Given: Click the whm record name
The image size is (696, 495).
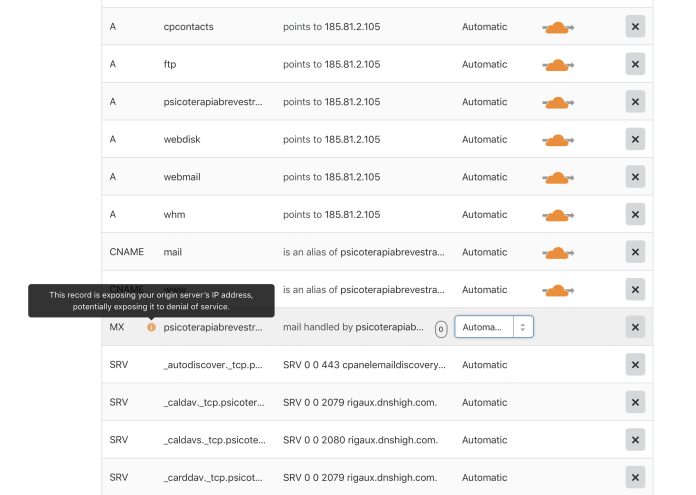Looking at the screenshot, I should (174, 214).
